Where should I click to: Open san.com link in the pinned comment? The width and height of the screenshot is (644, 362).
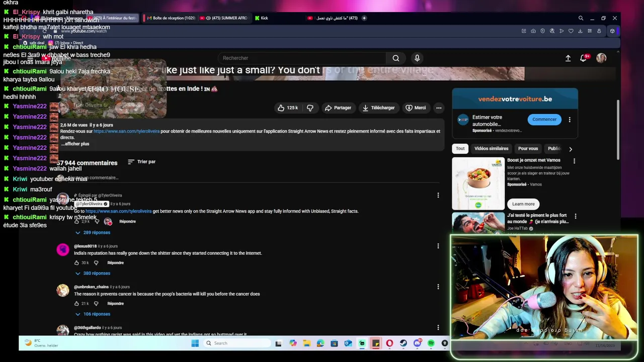(118, 211)
